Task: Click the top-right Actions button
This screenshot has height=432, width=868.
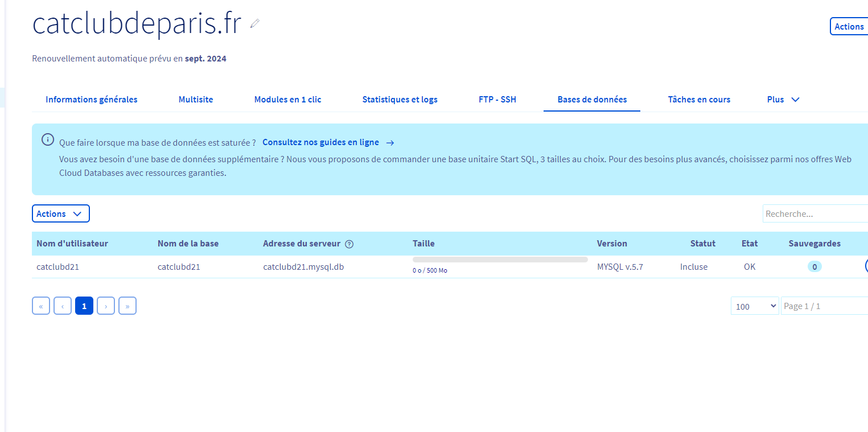Action: coord(849,27)
